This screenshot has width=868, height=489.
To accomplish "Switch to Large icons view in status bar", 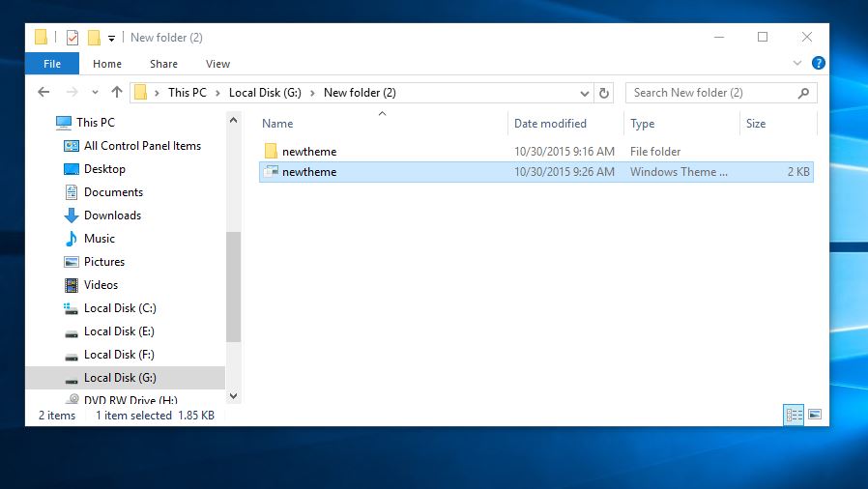I will (815, 415).
